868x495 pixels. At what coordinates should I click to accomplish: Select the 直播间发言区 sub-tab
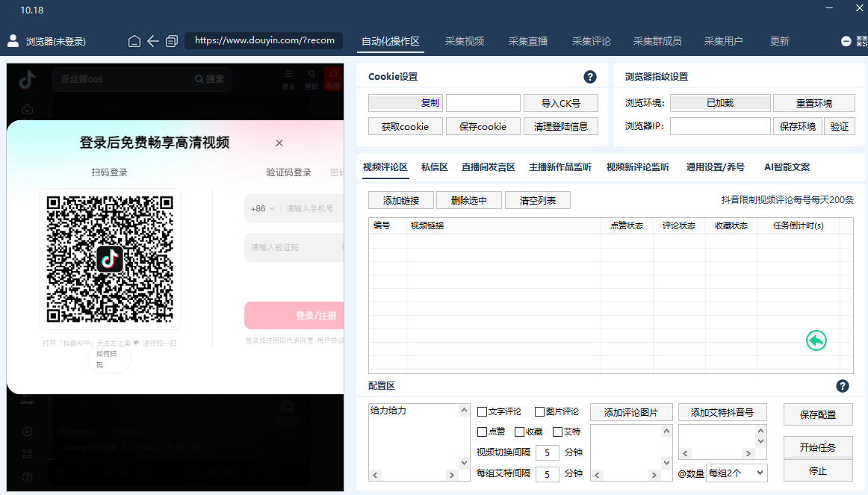[x=489, y=167]
